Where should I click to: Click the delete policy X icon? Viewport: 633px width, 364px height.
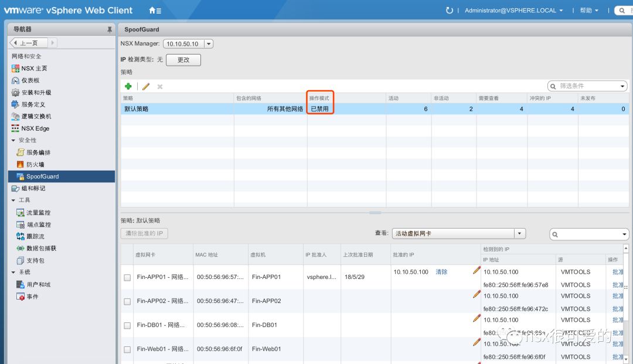point(160,86)
